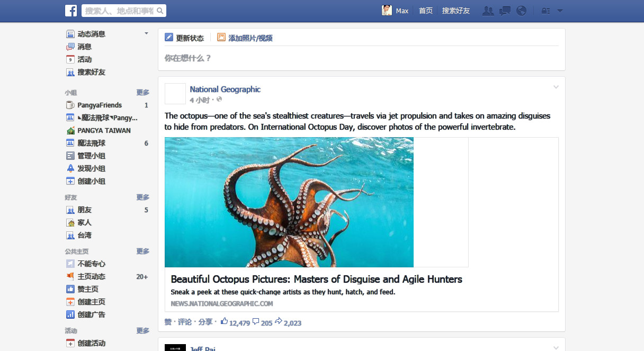
Task: Select 更新状态 update status tab
Action: point(184,38)
